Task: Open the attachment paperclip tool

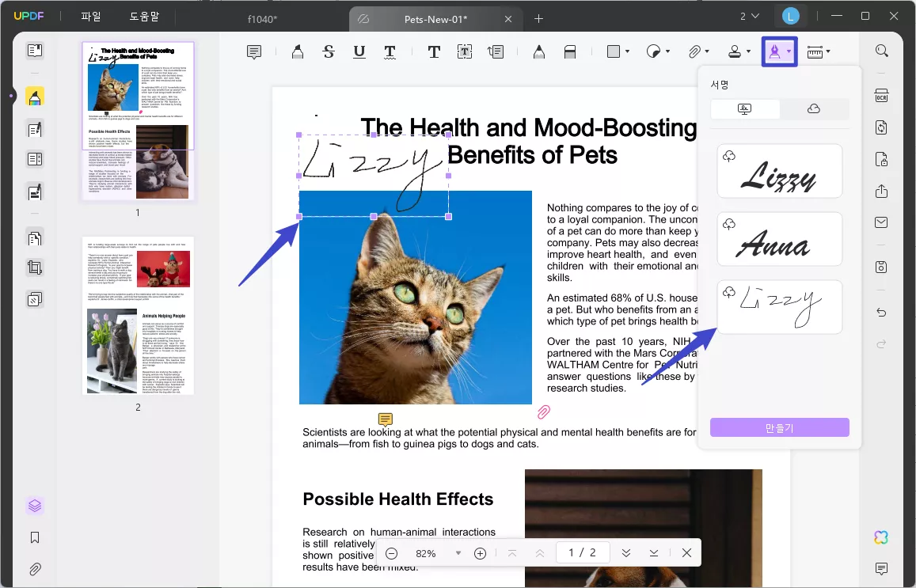Action: point(694,52)
